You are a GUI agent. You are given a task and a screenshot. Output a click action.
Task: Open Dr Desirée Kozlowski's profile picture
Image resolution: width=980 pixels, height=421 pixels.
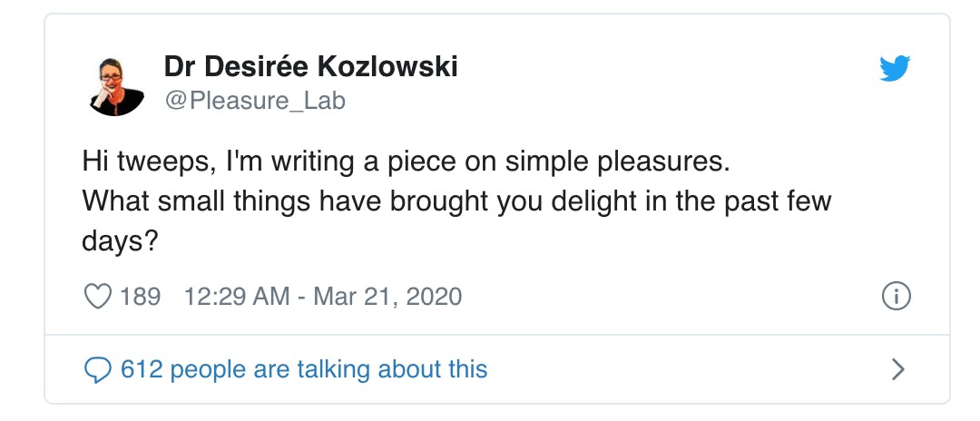click(x=118, y=84)
